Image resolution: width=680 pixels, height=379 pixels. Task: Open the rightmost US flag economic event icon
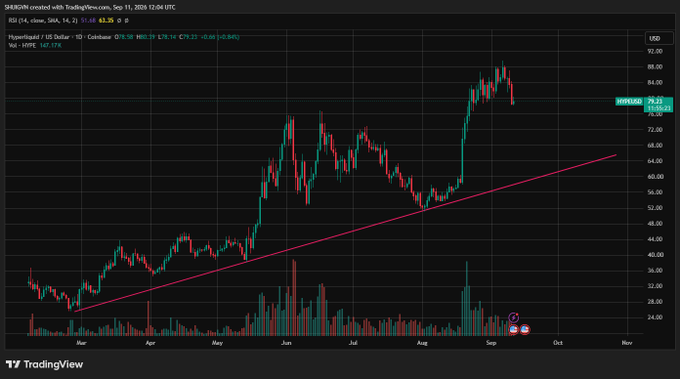tap(525, 330)
